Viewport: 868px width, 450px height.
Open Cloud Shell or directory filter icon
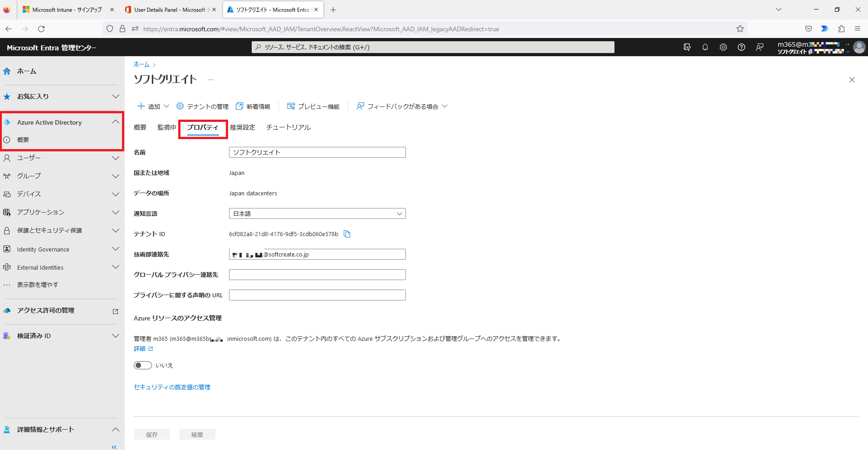coord(687,47)
